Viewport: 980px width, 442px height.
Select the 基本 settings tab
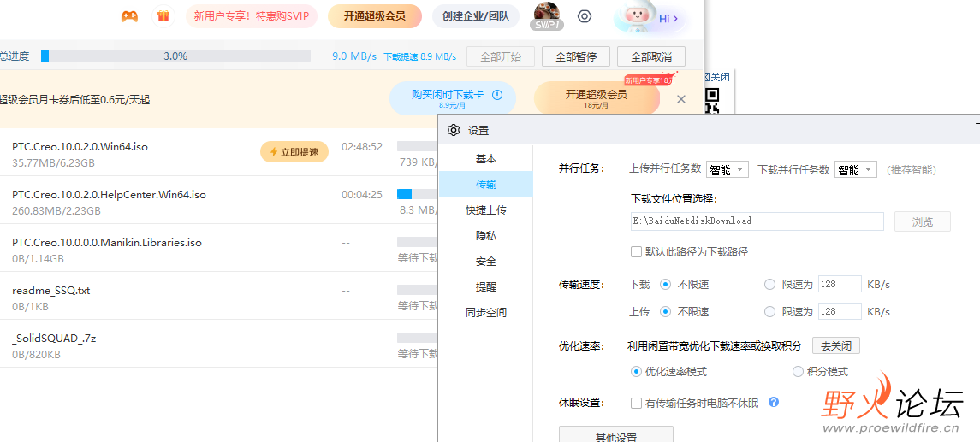click(486, 158)
